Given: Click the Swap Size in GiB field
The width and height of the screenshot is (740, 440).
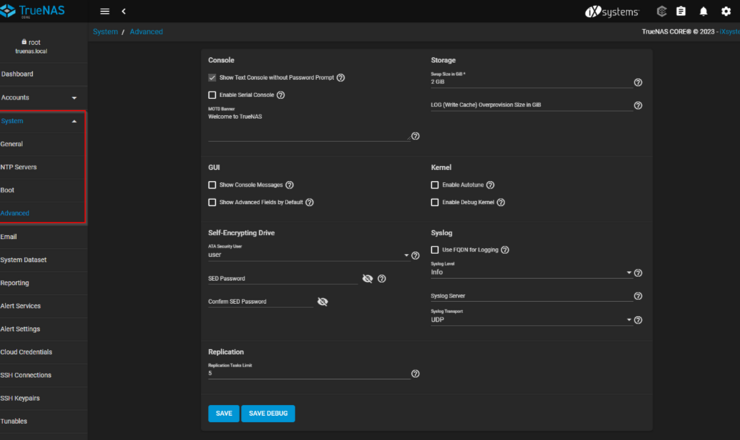Looking at the screenshot, I should point(531,82).
